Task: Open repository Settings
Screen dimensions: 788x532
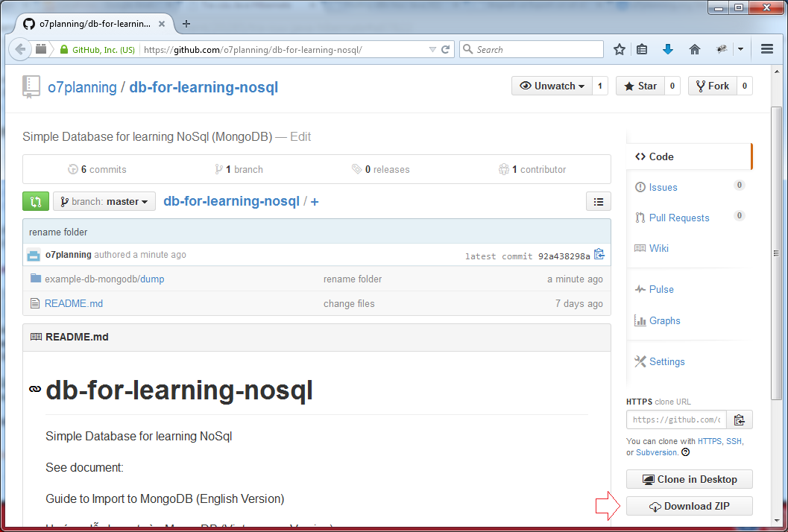Action: tap(666, 361)
